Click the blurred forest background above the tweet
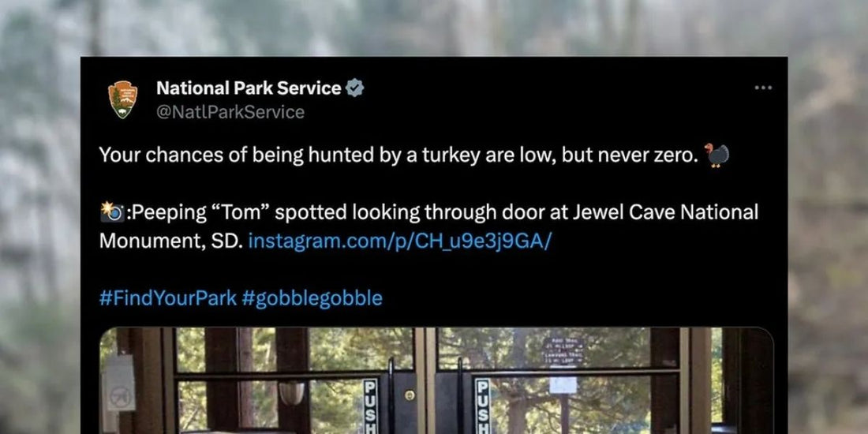Image resolution: width=868 pixels, height=434 pixels. pyautogui.click(x=434, y=28)
